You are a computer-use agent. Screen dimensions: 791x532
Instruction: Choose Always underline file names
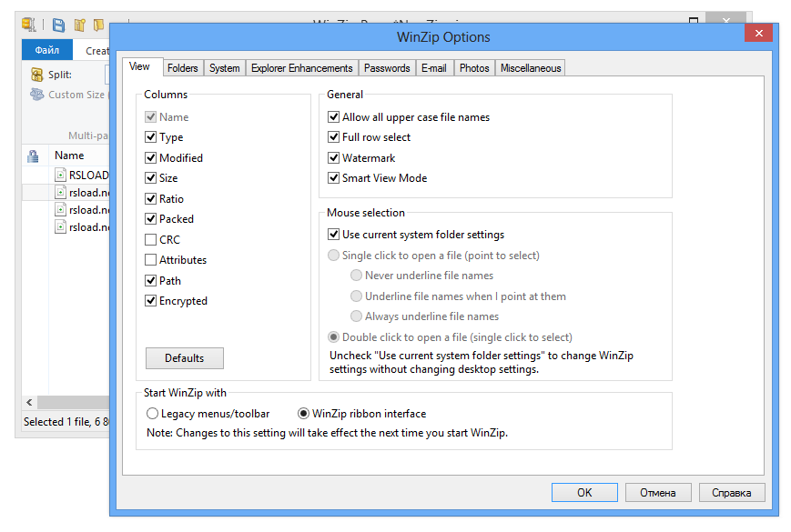(x=356, y=316)
